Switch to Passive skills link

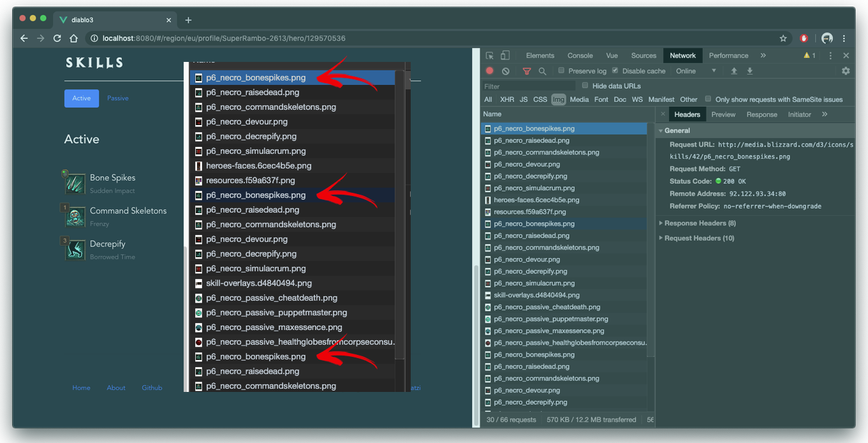[118, 98]
